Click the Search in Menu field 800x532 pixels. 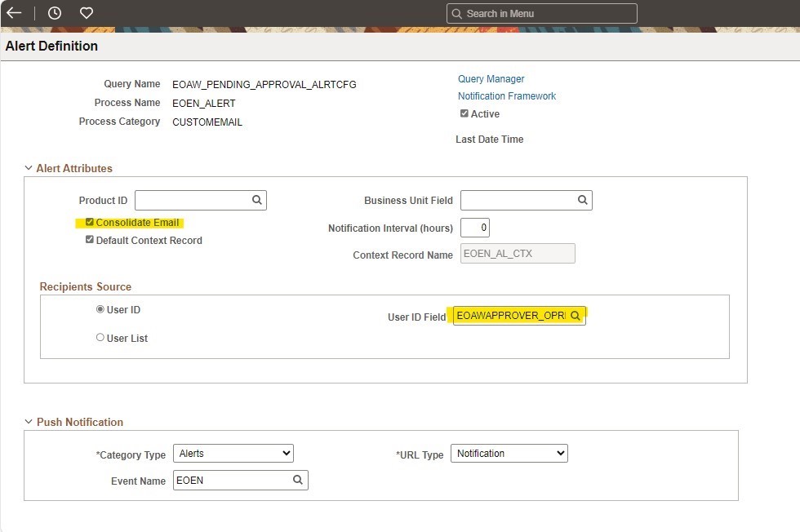coord(541,13)
